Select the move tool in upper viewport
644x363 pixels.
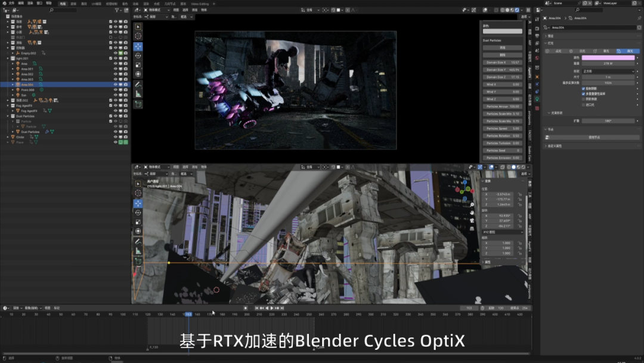tap(138, 46)
